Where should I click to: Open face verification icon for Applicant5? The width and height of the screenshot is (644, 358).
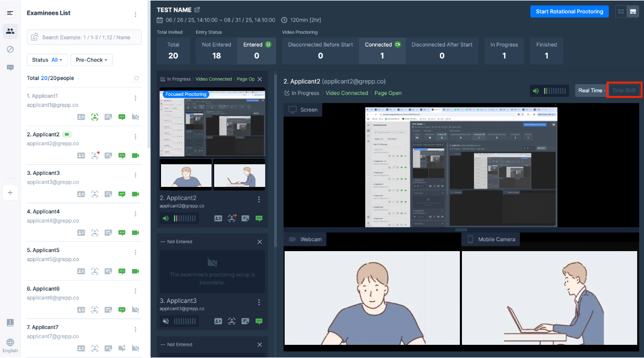click(x=95, y=271)
